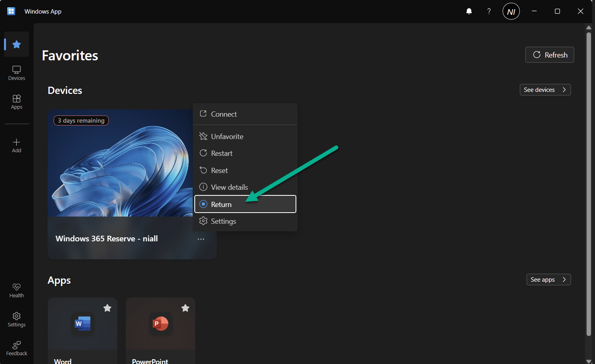595x364 pixels.
Task: Open the PowerPoint app tile
Action: pyautogui.click(x=160, y=331)
